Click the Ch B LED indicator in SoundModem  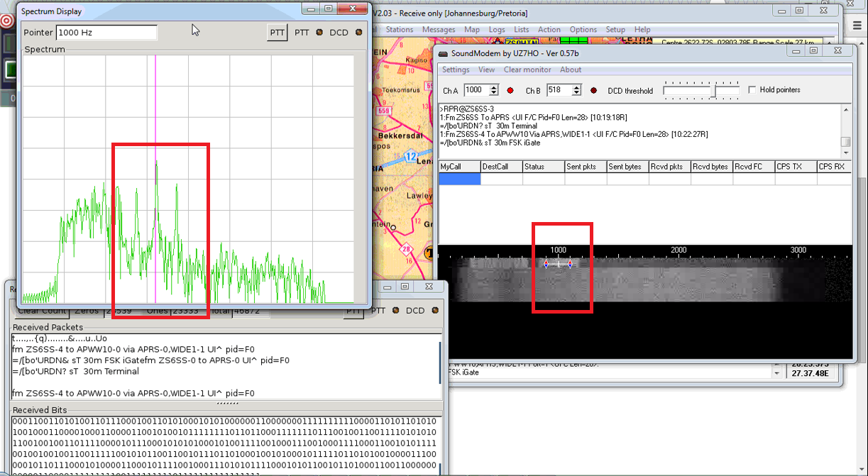pos(593,89)
